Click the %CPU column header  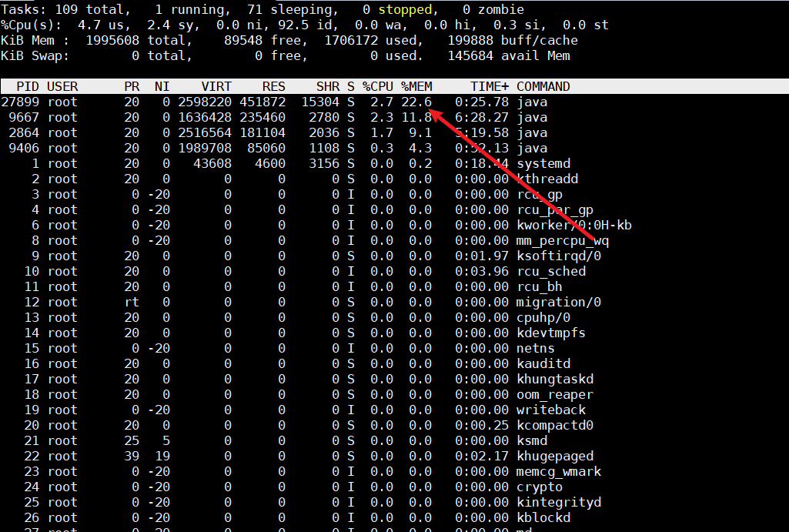(x=378, y=86)
